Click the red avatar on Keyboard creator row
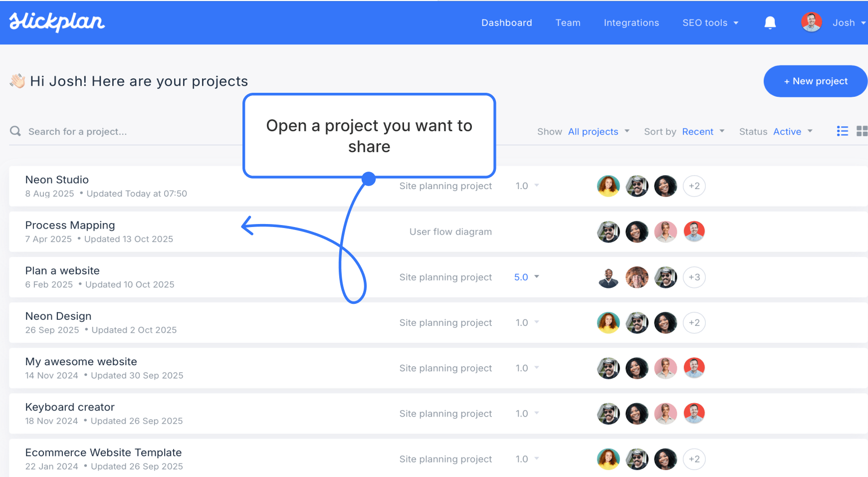The image size is (868, 477). tap(694, 413)
